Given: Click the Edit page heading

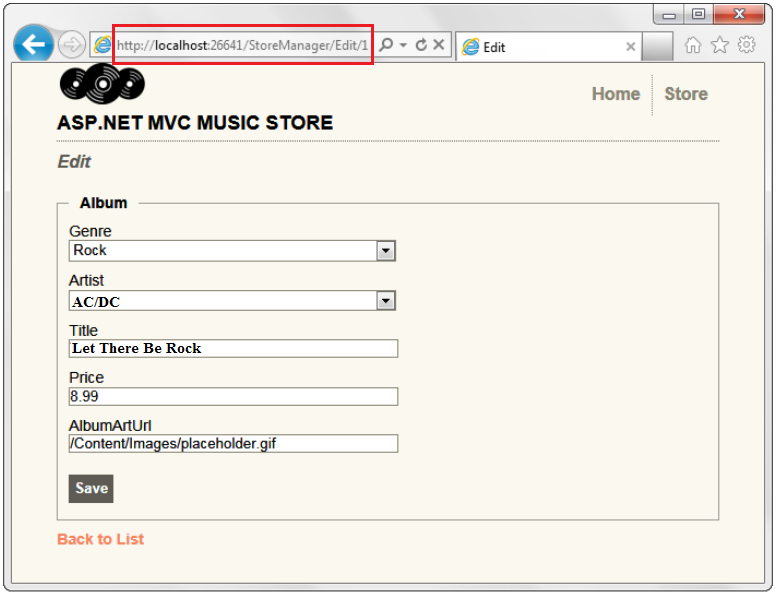Looking at the screenshot, I should (x=74, y=162).
